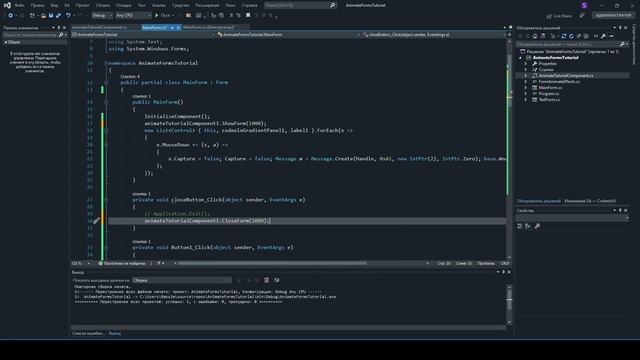Screen dimensions: 640x360
Task: Select Program.cs in Solution Explorer
Action: point(549,94)
